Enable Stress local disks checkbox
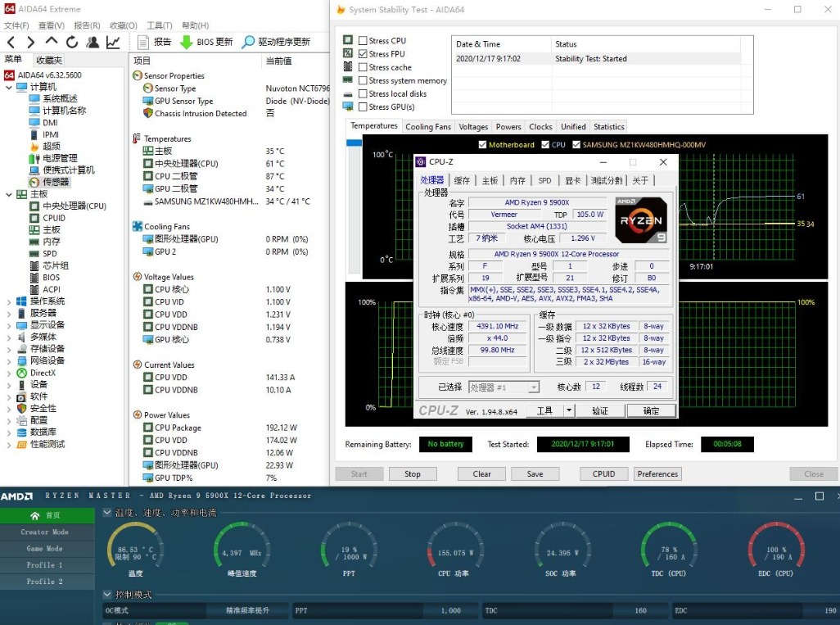 coord(363,94)
